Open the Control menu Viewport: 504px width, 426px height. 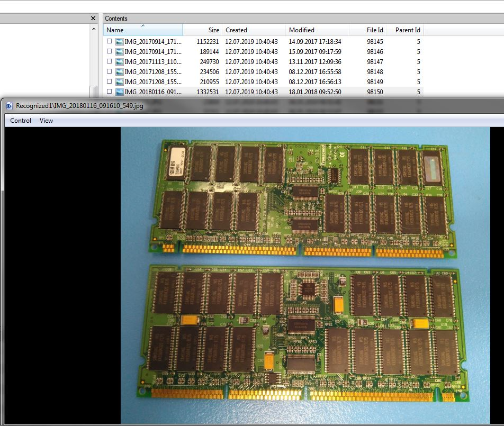coord(21,121)
